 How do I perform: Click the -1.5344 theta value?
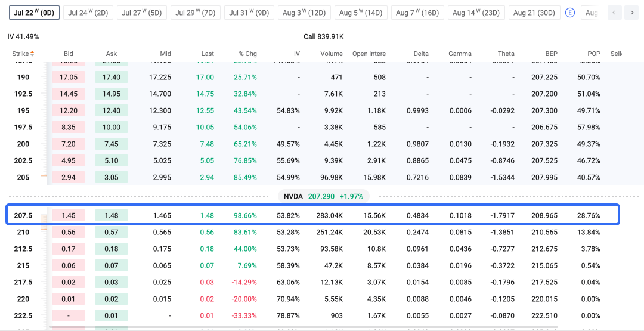pos(503,177)
